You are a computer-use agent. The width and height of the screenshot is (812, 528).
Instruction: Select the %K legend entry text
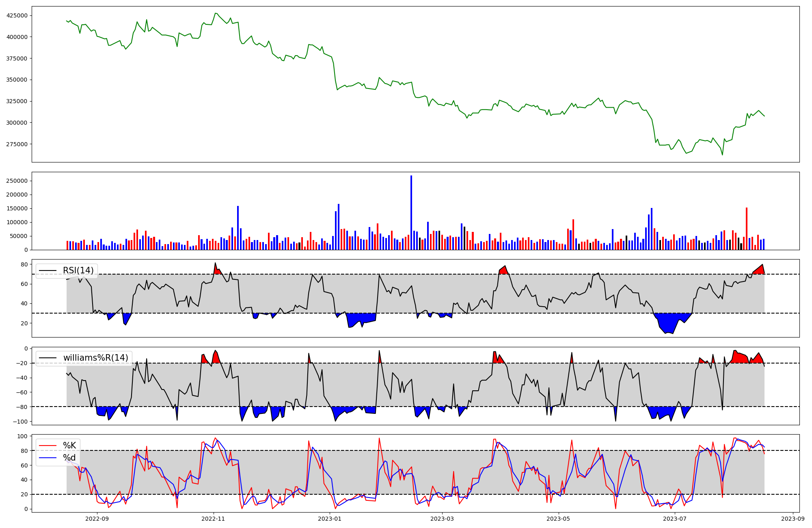(x=69, y=446)
